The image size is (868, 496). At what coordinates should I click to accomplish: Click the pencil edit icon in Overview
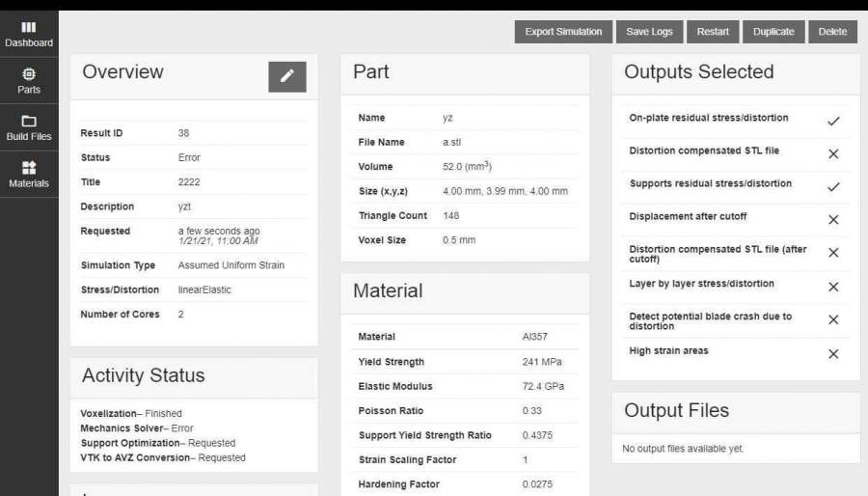(286, 76)
